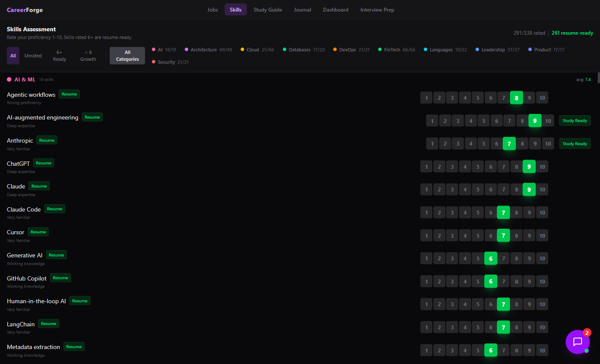The height and width of the screenshot is (364, 600).
Task: Select the < 6 Growth filter
Action: point(88,56)
